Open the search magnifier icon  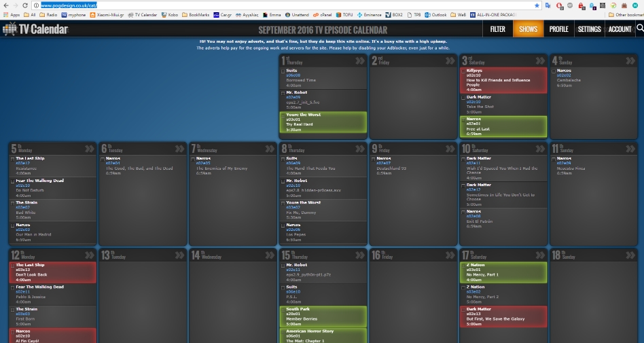pos(639,29)
